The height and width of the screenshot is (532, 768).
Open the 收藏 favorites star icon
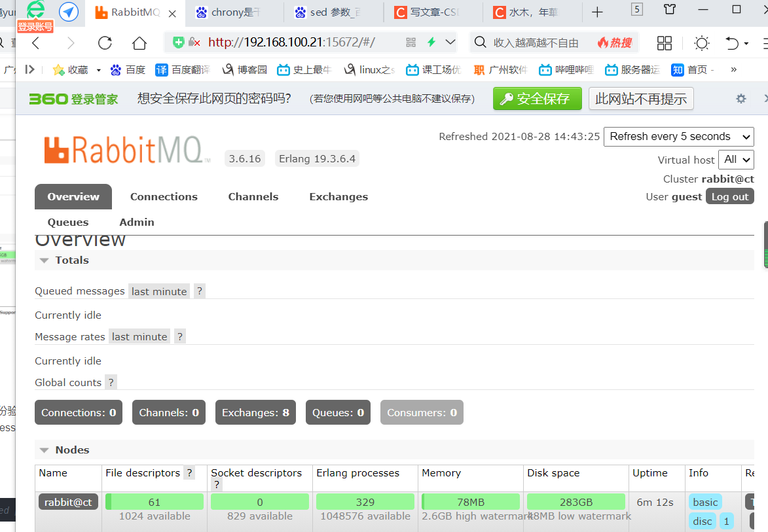click(59, 70)
